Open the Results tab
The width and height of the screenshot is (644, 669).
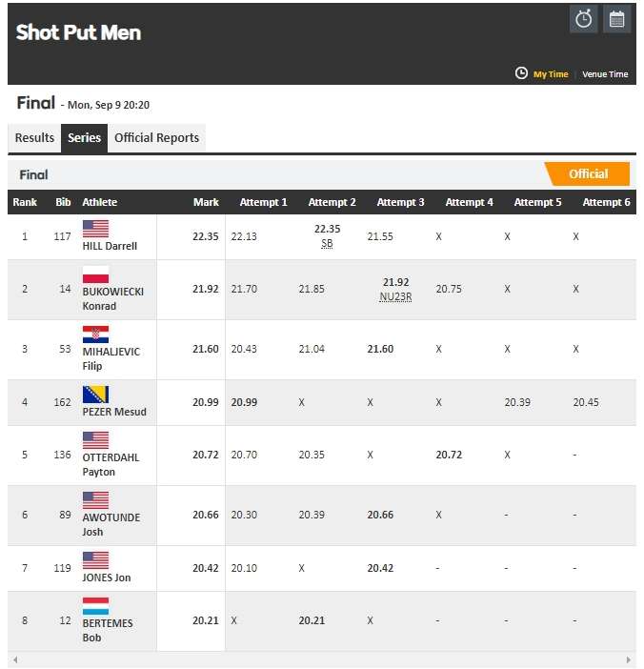34,138
